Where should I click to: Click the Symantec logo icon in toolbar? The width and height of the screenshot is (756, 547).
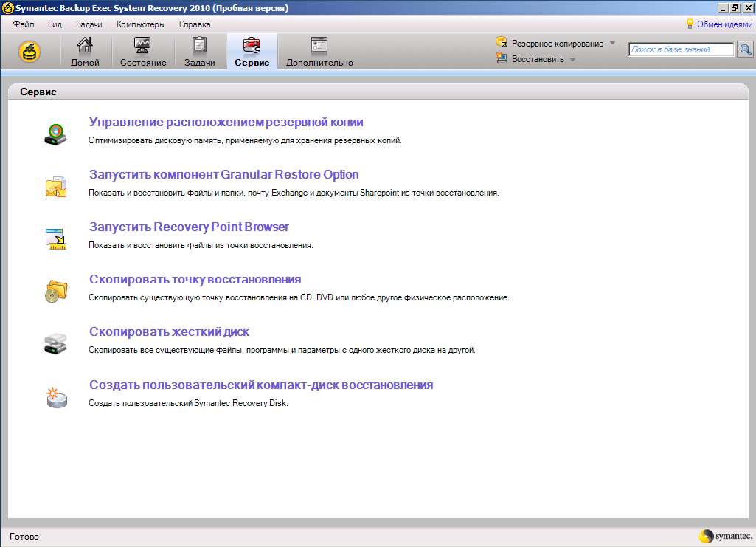[30, 52]
